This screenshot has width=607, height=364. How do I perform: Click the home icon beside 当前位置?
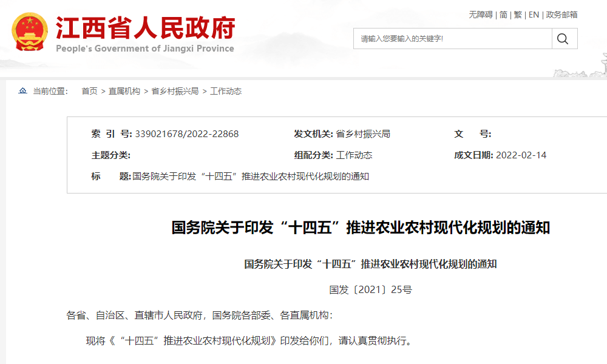[x=23, y=91]
